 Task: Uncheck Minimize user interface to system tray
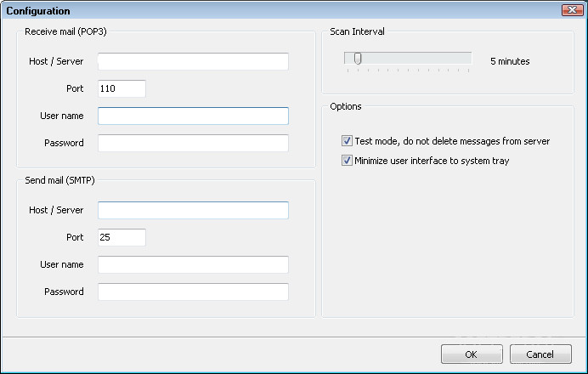click(x=347, y=160)
